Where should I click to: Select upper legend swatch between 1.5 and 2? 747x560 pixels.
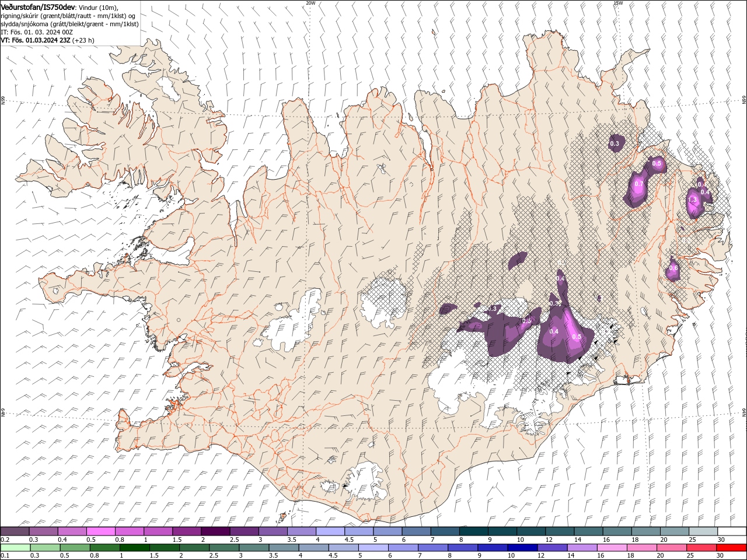186,531
